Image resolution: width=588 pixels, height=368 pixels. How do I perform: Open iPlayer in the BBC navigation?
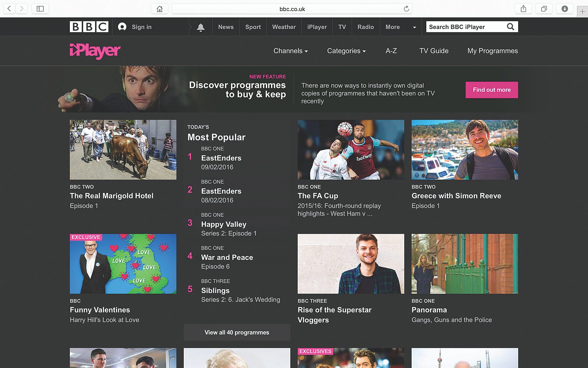click(317, 27)
